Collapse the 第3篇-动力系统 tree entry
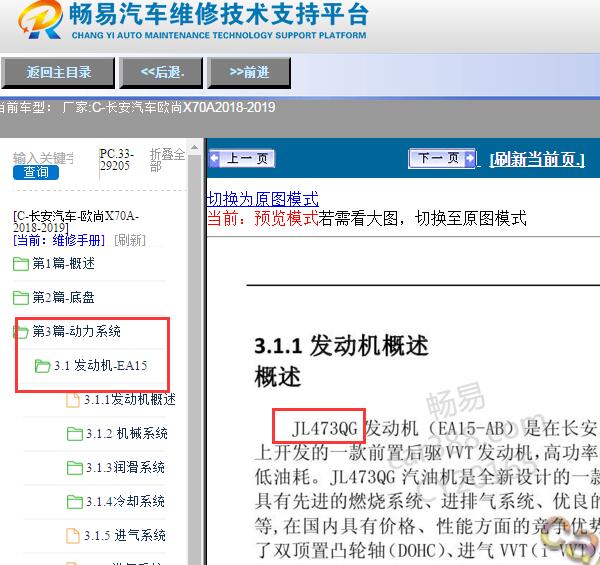This screenshot has height=565, width=600. (76, 331)
